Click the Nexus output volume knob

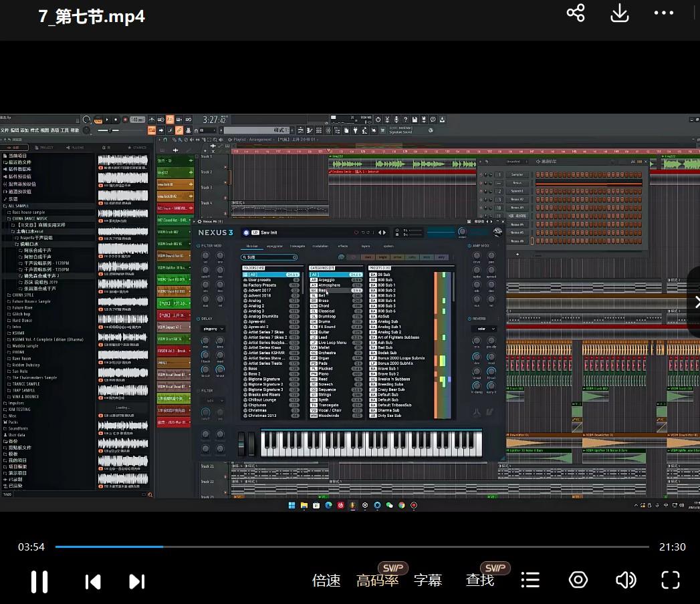(x=462, y=232)
